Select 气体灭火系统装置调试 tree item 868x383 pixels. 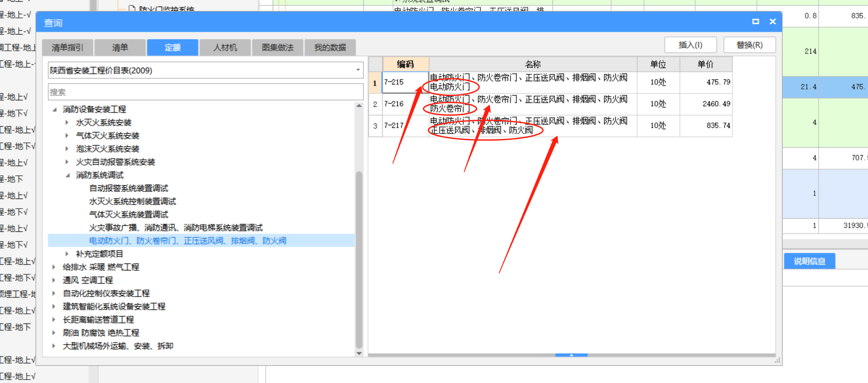pos(129,214)
